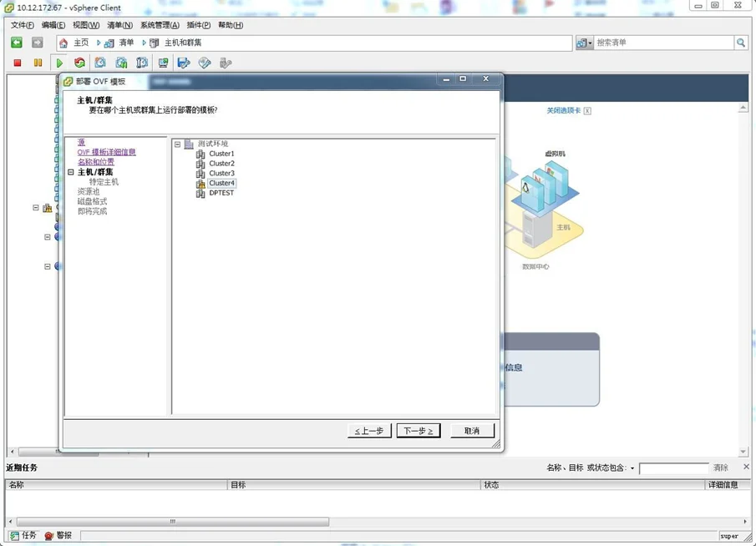
Task: Click Cluster2 cluster icon in tree
Action: [200, 164]
